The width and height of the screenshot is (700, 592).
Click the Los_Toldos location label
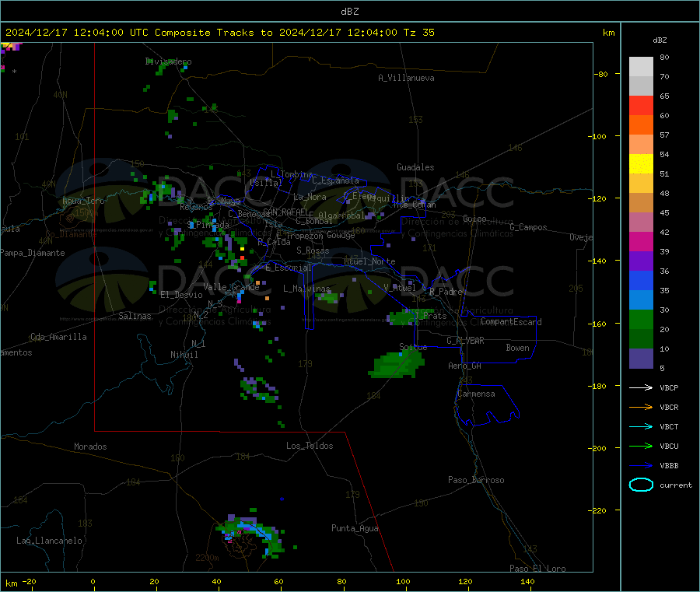310,446
